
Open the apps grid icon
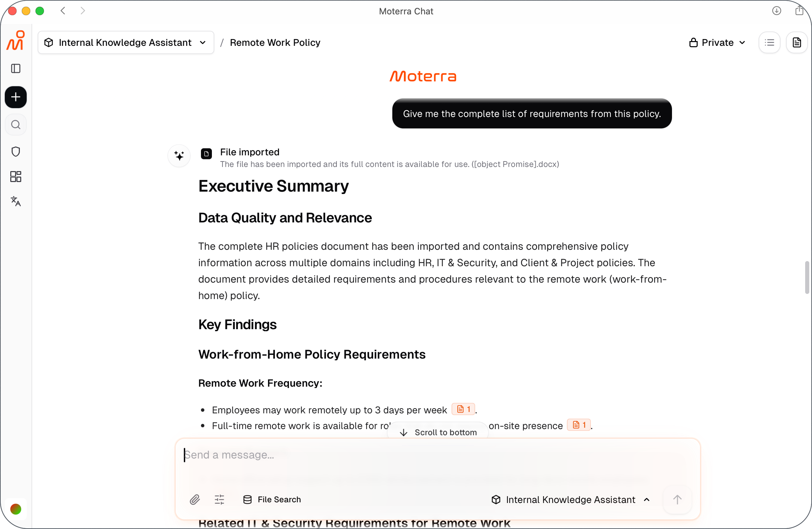[16, 177]
